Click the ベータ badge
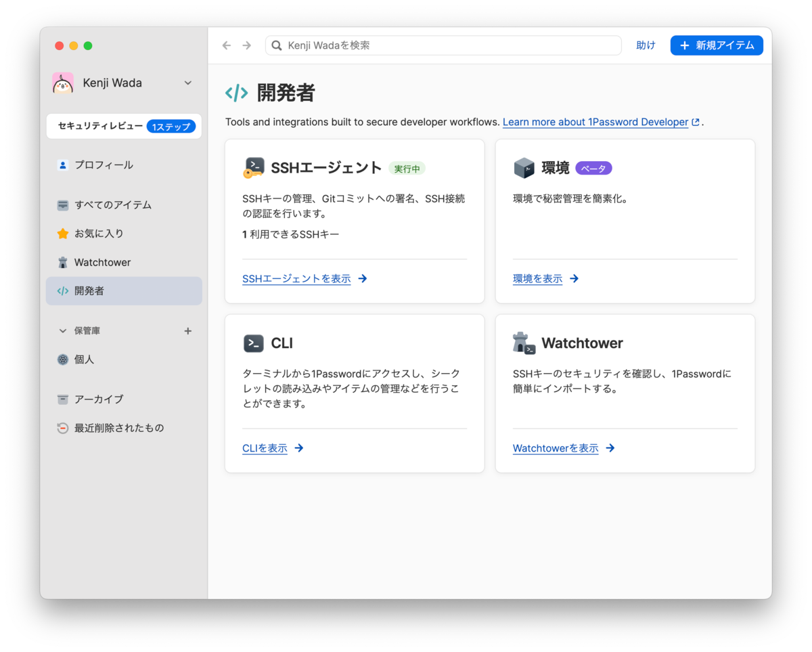 tap(593, 168)
